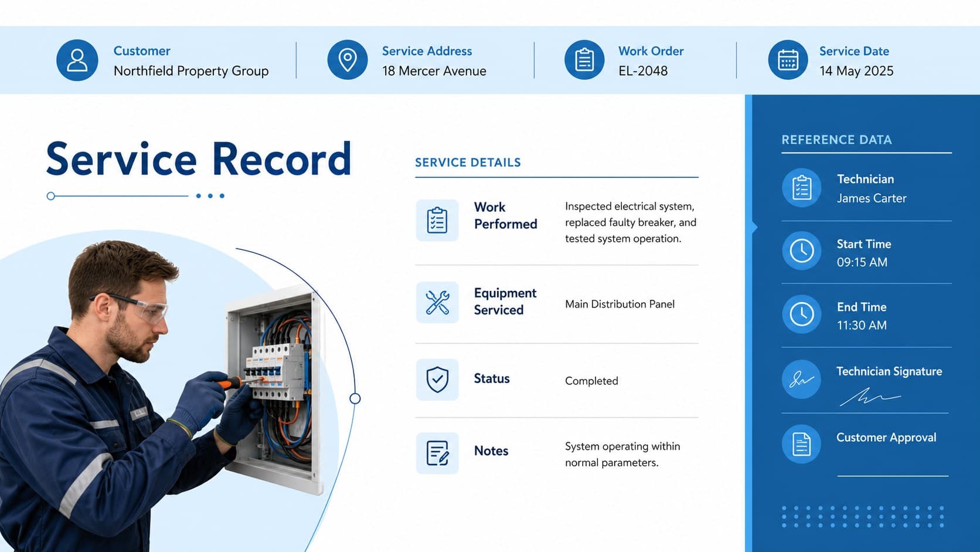Click the Customer person icon

tap(77, 60)
